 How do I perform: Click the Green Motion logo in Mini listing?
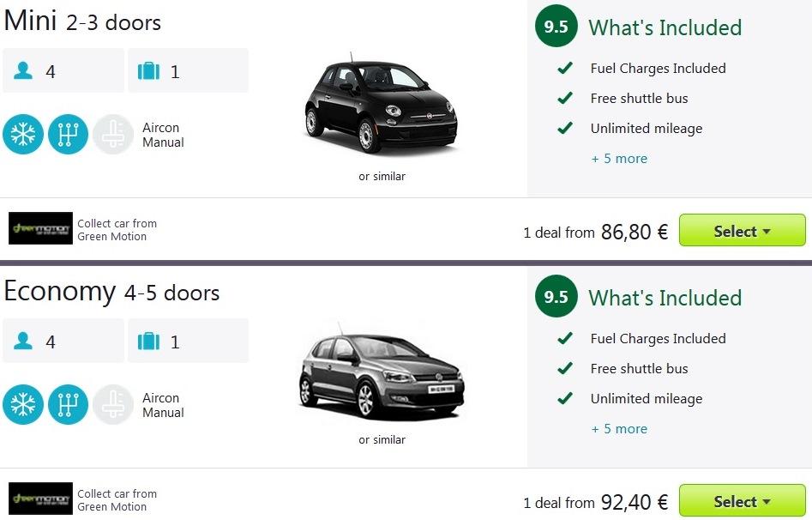pyautogui.click(x=41, y=229)
